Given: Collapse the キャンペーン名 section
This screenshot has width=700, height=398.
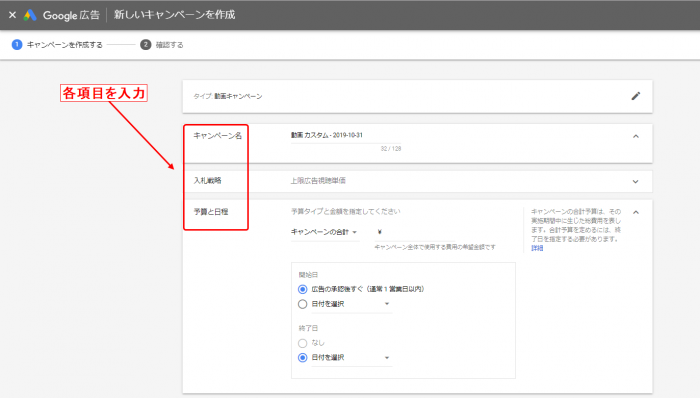Looking at the screenshot, I should (636, 136).
